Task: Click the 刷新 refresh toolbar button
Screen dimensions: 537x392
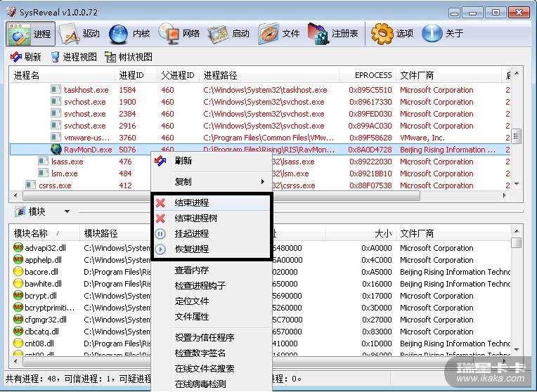Action: (x=26, y=57)
